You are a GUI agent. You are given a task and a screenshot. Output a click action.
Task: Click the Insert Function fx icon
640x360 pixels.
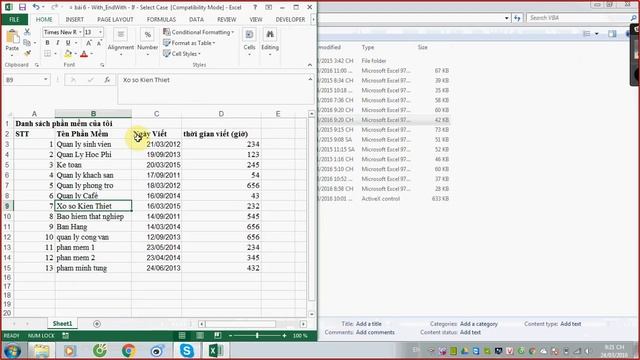tap(107, 80)
